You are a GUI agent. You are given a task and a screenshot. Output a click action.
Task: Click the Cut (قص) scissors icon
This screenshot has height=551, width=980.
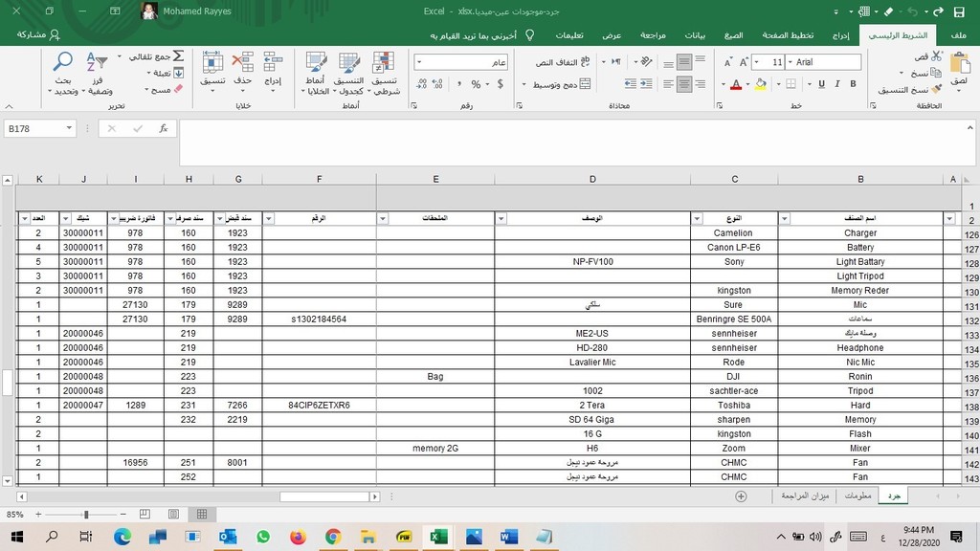pos(936,56)
